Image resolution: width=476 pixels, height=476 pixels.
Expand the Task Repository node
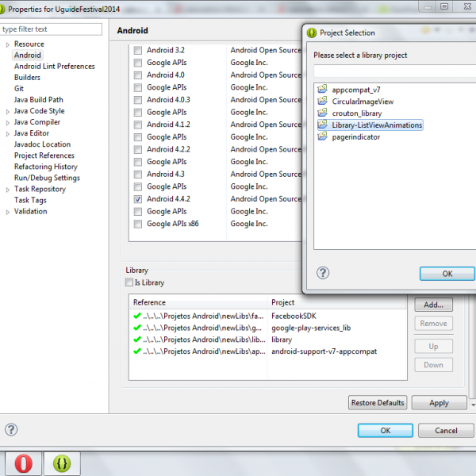[8, 190]
